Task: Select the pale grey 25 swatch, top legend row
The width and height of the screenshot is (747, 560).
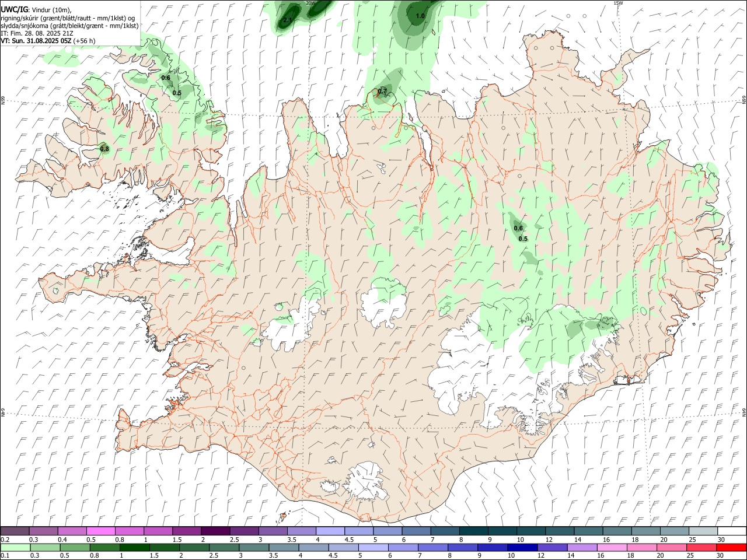Action: click(704, 531)
